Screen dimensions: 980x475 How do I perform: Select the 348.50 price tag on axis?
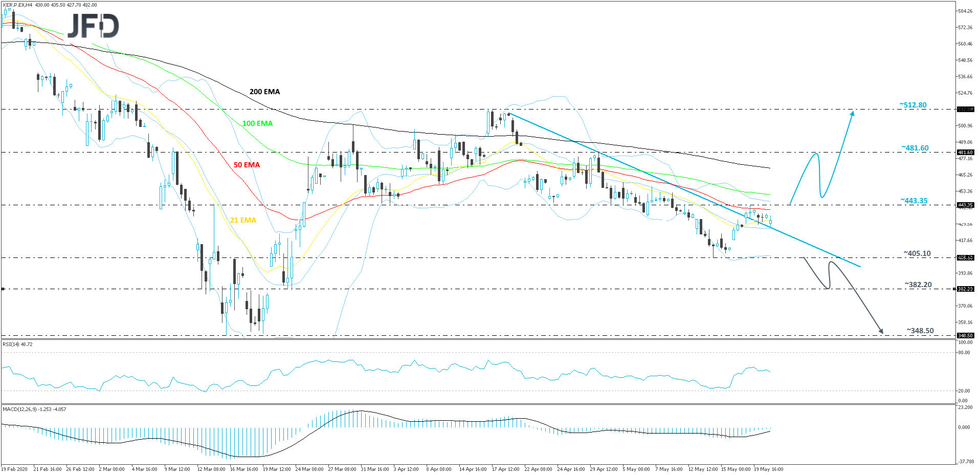click(x=965, y=336)
